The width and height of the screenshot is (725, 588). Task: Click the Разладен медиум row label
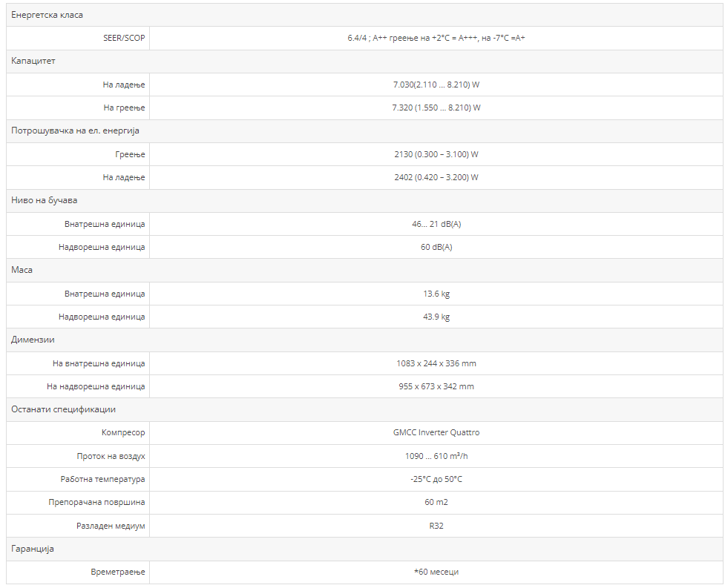click(x=111, y=526)
